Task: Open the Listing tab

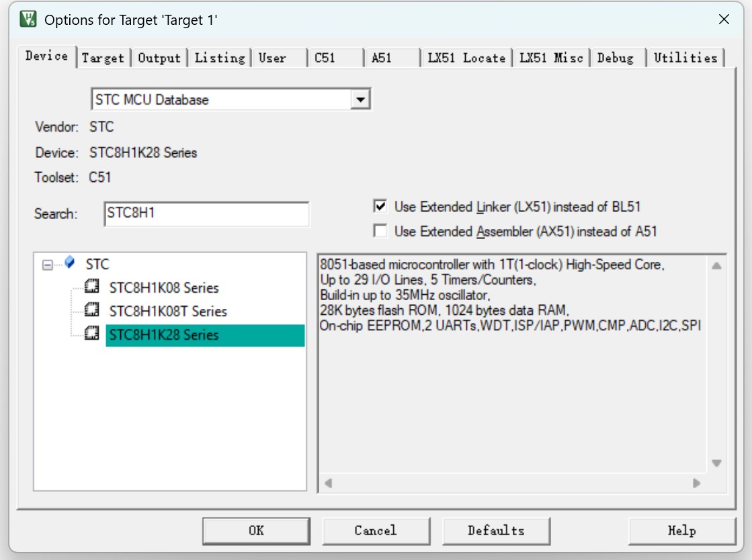Action: (x=220, y=58)
